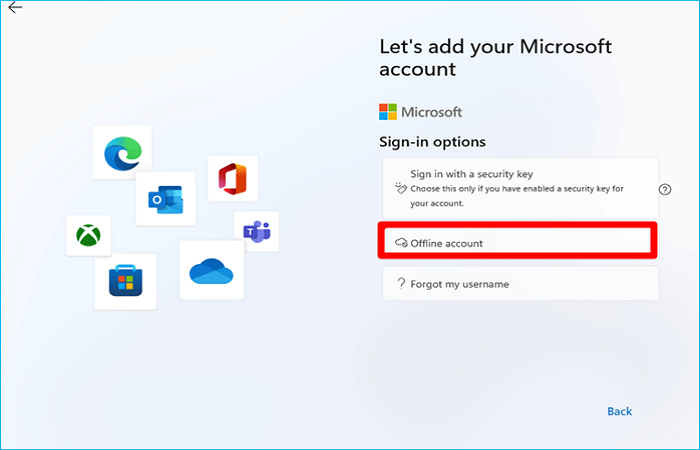The height and width of the screenshot is (450, 700).
Task: Click the "Let's add your Microsoft account" heading
Action: click(x=495, y=57)
